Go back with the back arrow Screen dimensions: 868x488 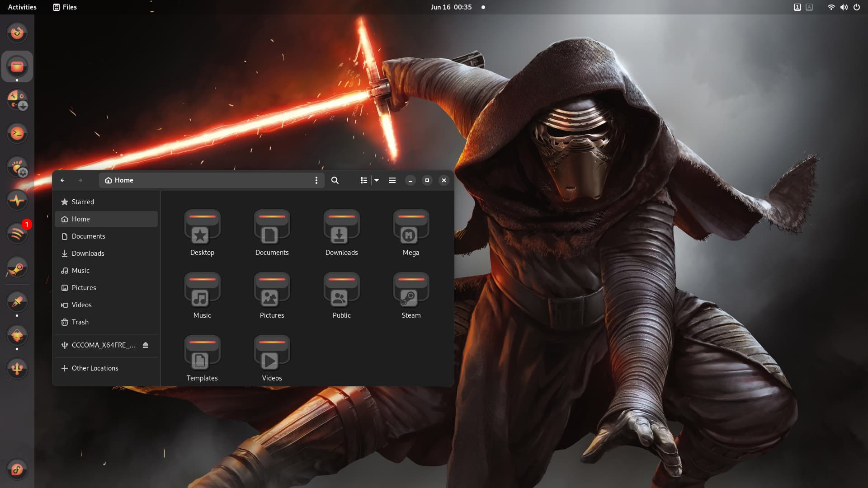tap(62, 180)
